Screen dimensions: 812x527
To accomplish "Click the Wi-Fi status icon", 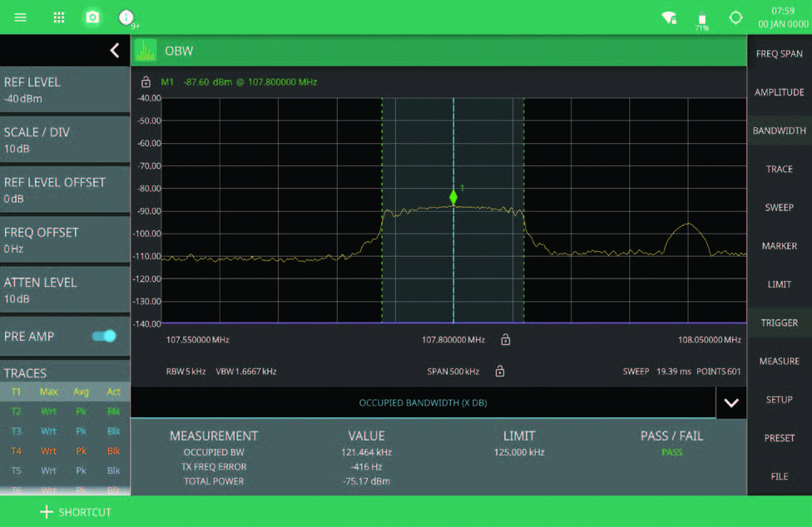I will point(668,18).
